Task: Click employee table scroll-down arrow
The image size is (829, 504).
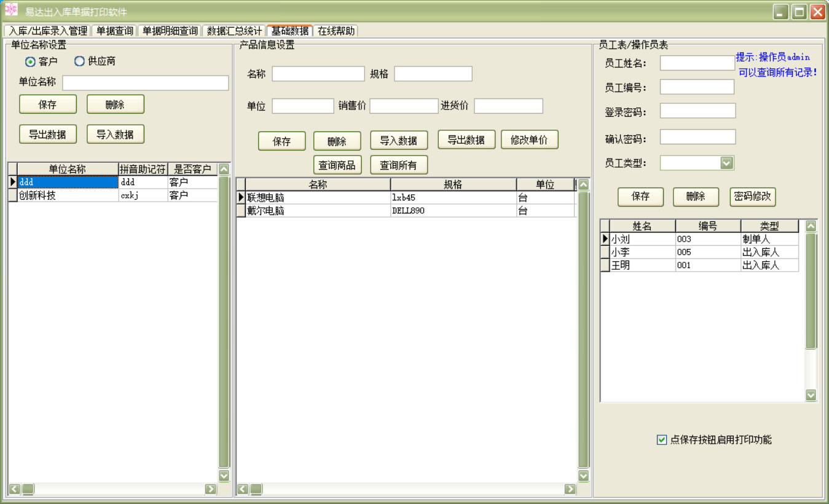Action: tap(811, 395)
